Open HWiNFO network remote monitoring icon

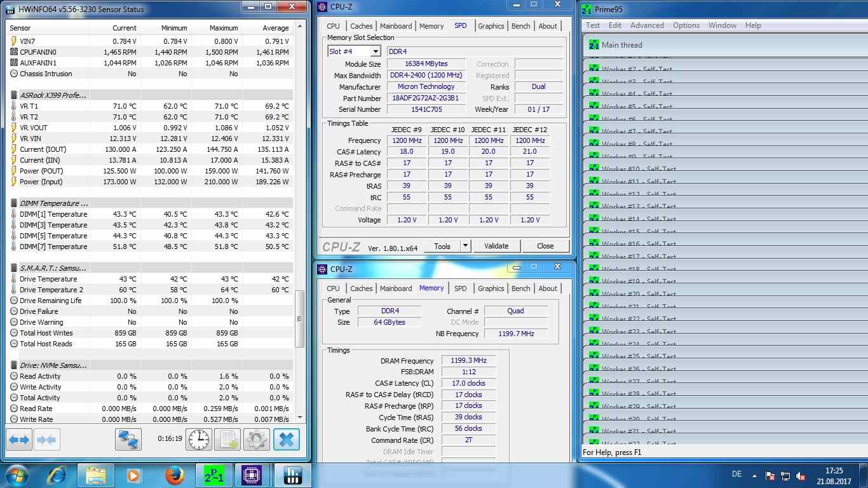[128, 439]
